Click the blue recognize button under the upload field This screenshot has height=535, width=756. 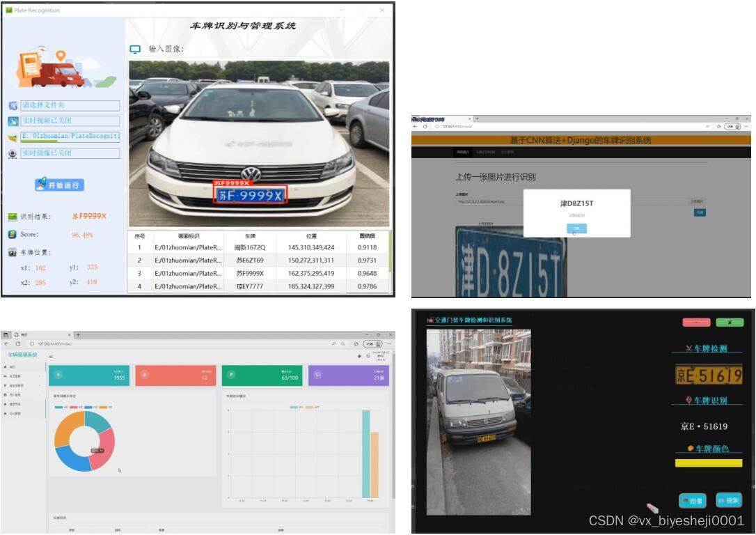click(x=700, y=212)
